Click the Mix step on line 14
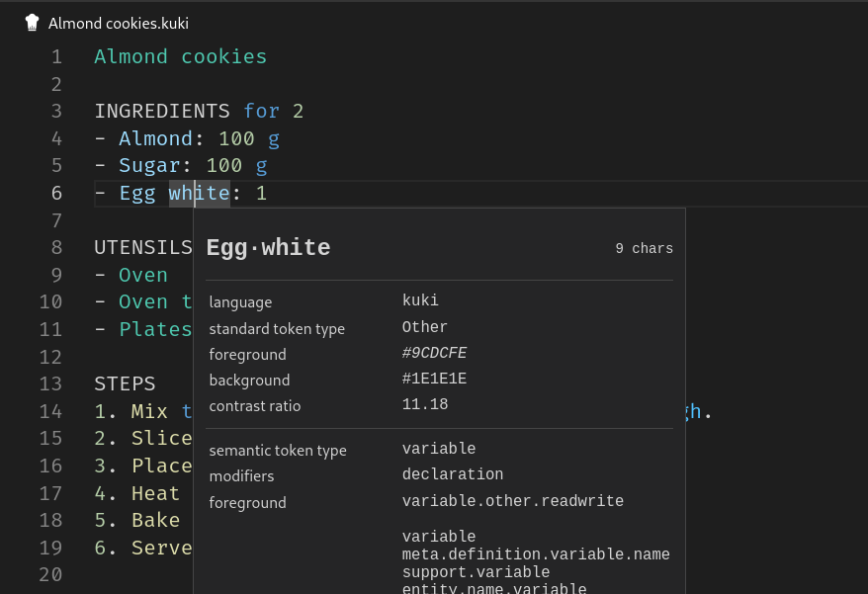 coord(149,411)
